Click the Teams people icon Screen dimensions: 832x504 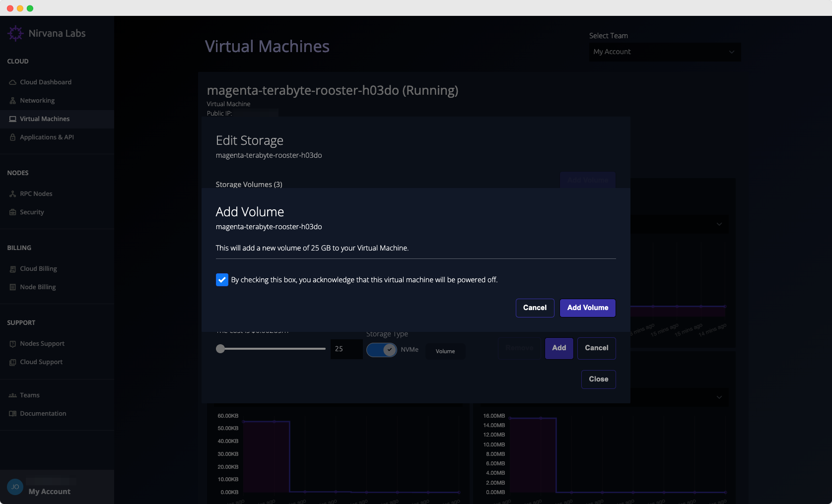pyautogui.click(x=13, y=395)
